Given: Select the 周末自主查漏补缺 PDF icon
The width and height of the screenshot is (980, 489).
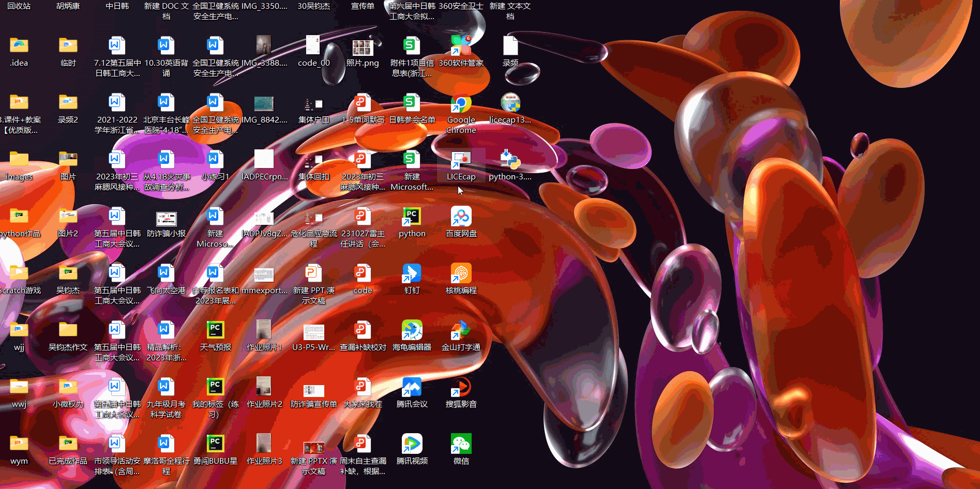Looking at the screenshot, I should click(363, 445).
